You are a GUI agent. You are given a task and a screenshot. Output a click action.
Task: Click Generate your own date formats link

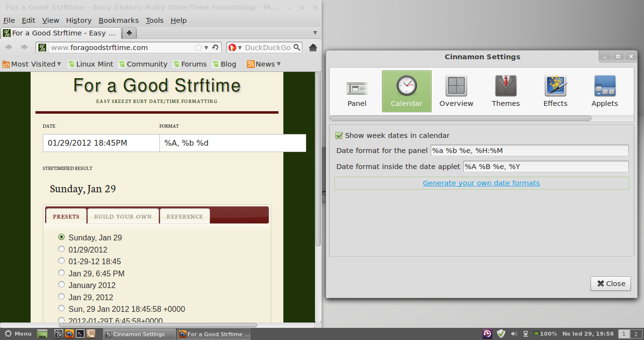click(x=481, y=183)
